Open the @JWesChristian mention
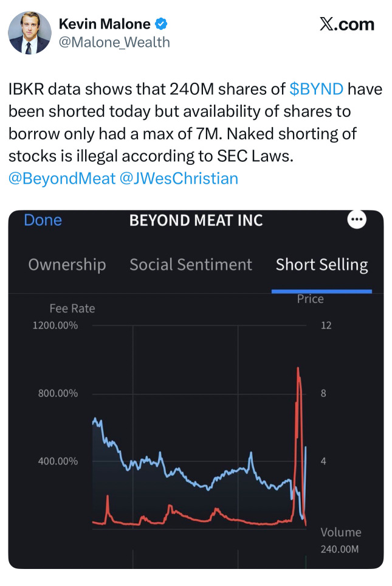Image resolution: width=392 pixels, height=586 pixels. (179, 178)
